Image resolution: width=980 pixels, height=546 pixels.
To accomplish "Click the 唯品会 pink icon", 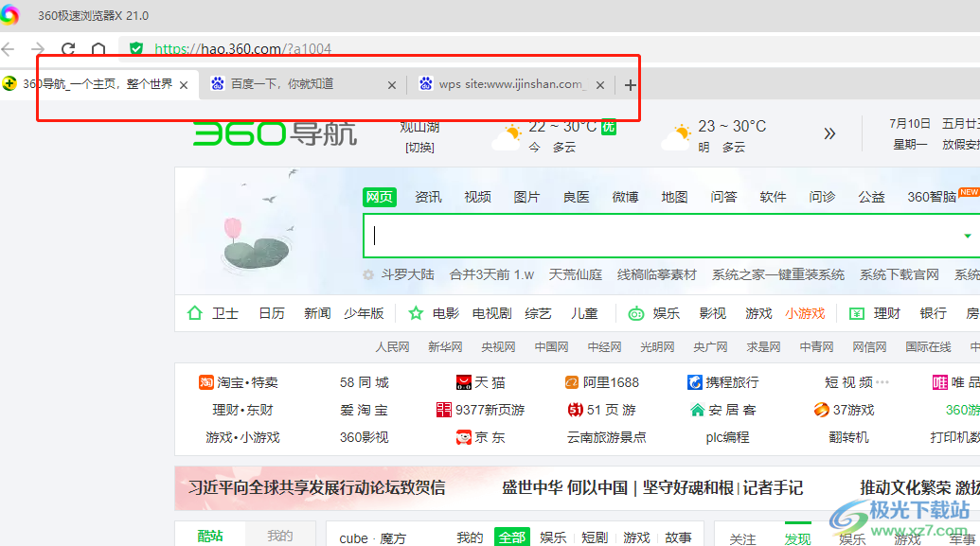I will (x=939, y=382).
